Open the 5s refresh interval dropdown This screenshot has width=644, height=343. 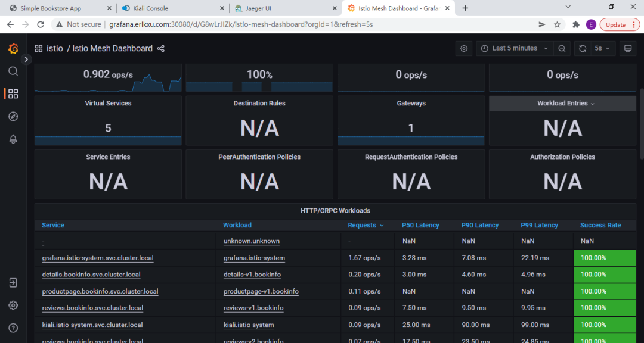point(602,49)
